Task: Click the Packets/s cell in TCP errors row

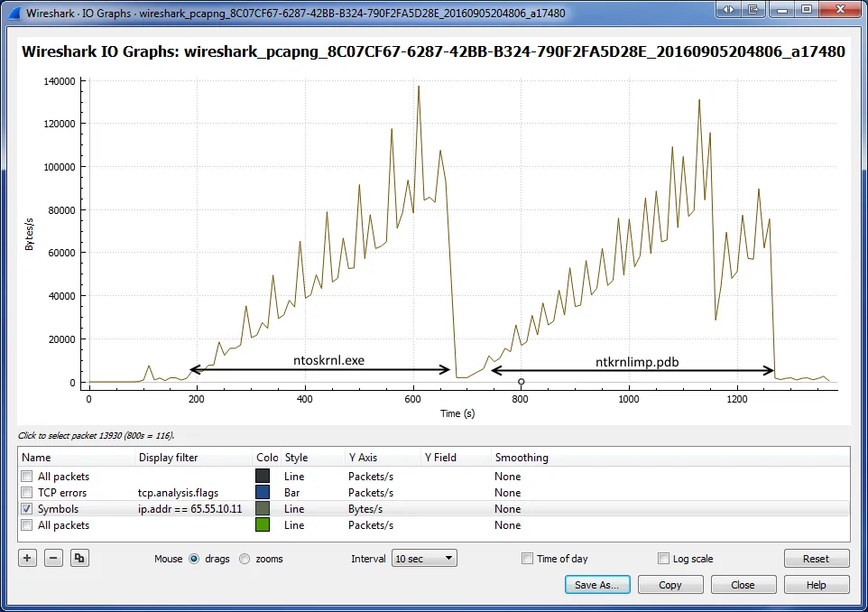Action: pos(371,492)
